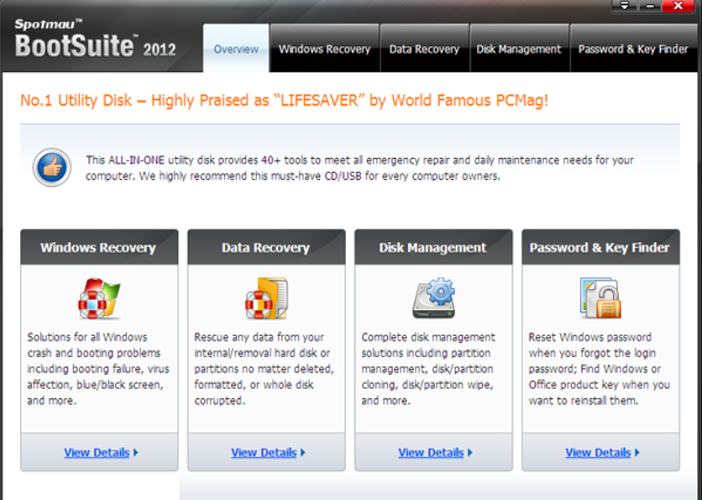
Task: Click arrow beside Password & Key Finder View Details
Action: tap(637, 453)
